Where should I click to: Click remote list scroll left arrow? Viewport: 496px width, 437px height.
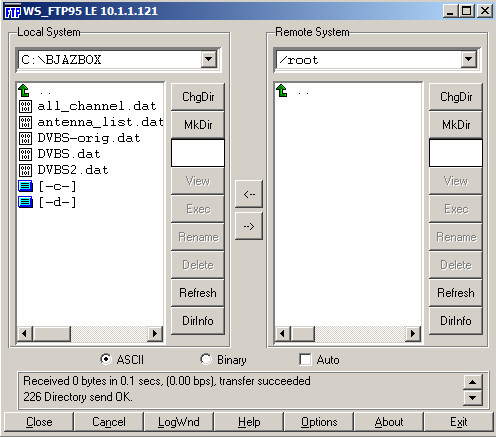pyautogui.click(x=283, y=333)
